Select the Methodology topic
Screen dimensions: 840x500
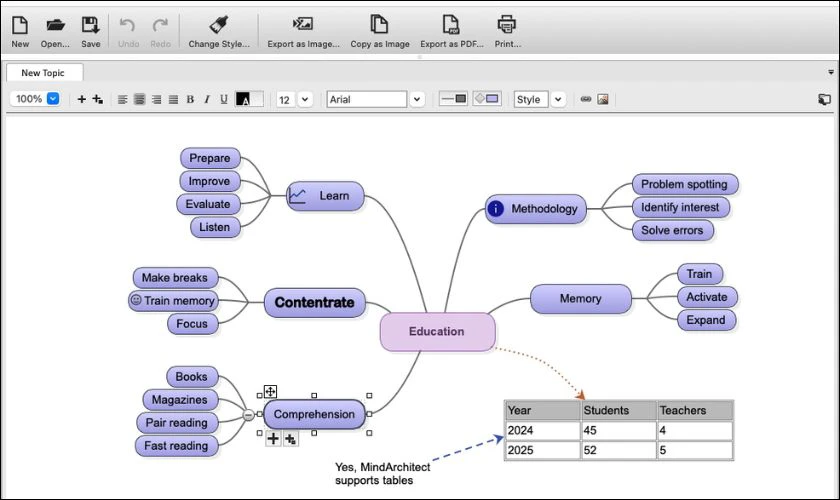point(536,209)
